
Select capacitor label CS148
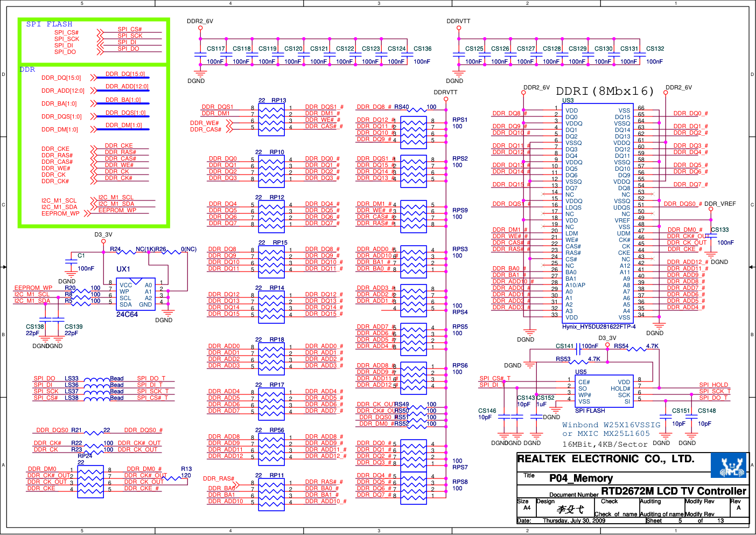click(x=707, y=411)
